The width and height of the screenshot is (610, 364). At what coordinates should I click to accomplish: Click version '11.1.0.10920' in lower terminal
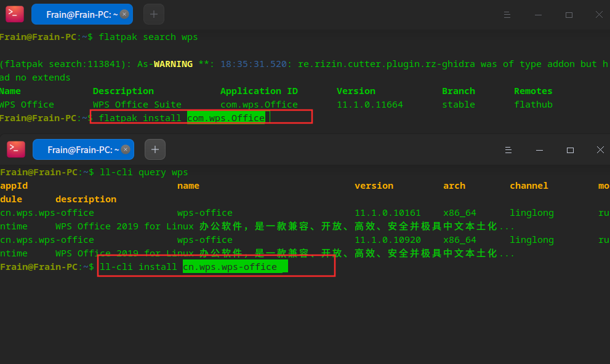point(387,240)
